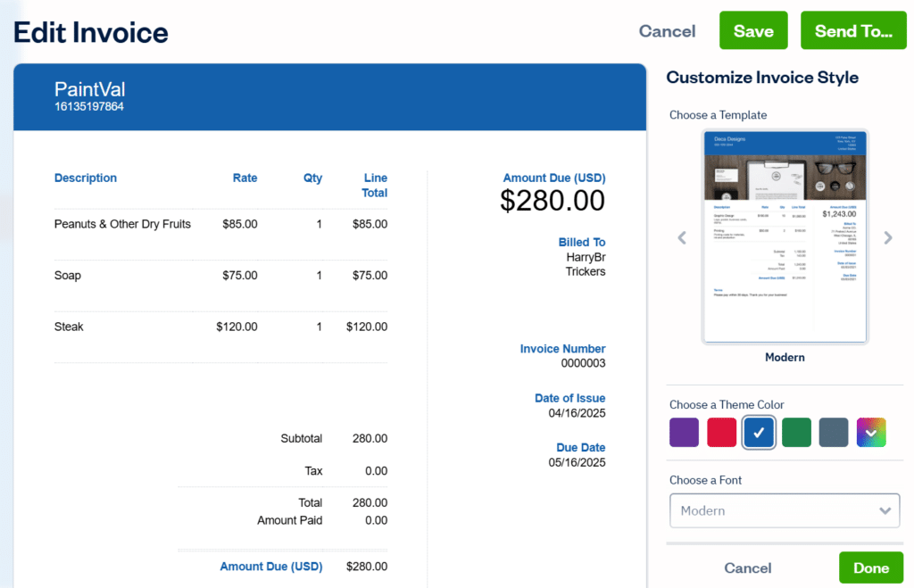Click the left arrow to browse previous template

(x=682, y=237)
